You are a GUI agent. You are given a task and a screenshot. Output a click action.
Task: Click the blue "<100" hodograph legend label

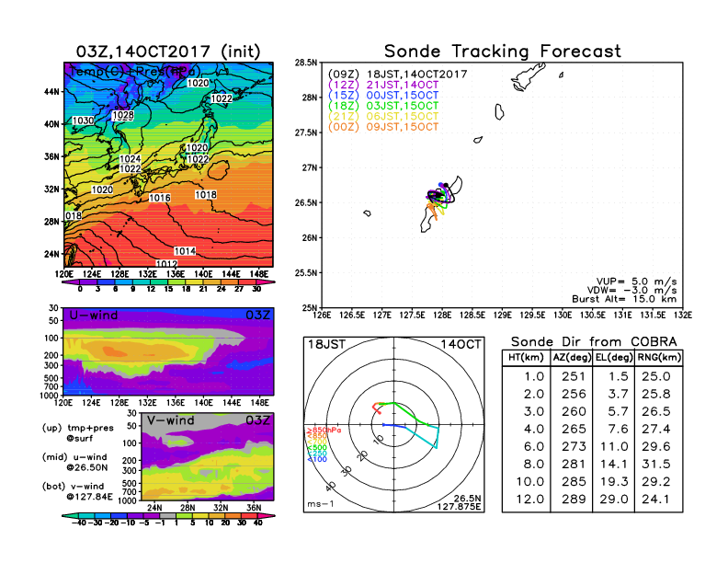(316, 459)
